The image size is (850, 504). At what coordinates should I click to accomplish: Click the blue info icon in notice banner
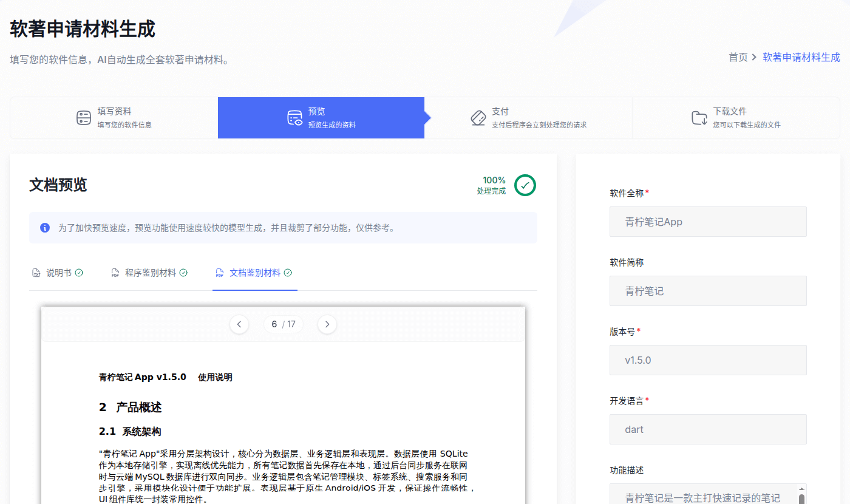click(x=45, y=228)
